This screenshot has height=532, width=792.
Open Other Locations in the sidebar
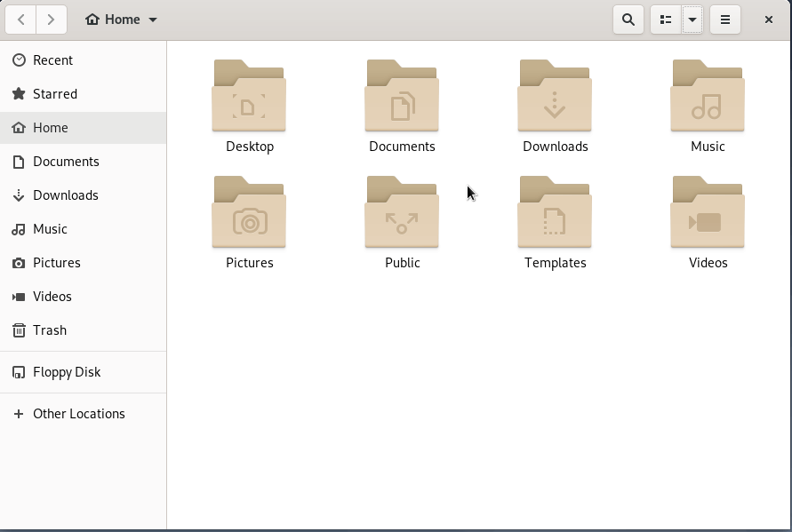click(x=78, y=414)
